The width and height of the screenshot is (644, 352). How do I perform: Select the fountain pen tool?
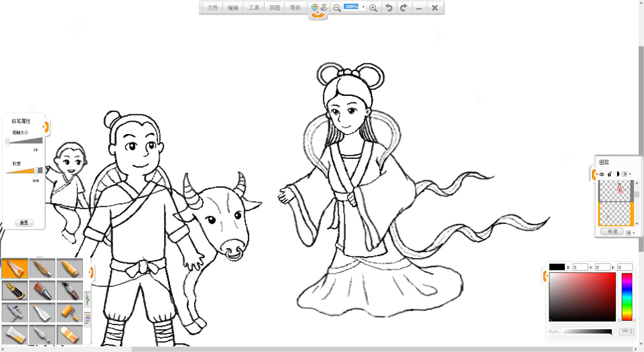pos(15,290)
